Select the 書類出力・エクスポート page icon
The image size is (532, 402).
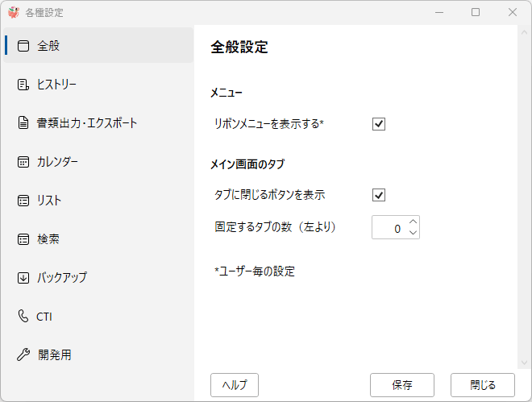[23, 122]
